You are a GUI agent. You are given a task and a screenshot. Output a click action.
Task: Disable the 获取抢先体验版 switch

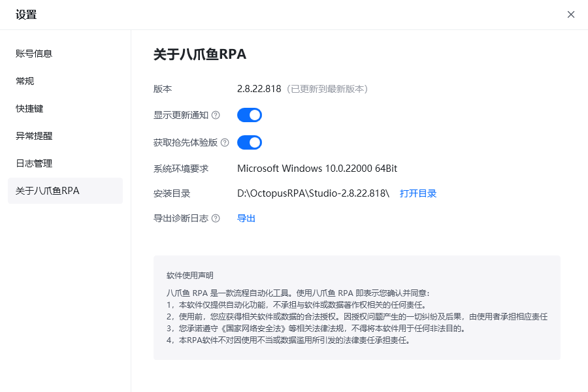pyautogui.click(x=250, y=142)
